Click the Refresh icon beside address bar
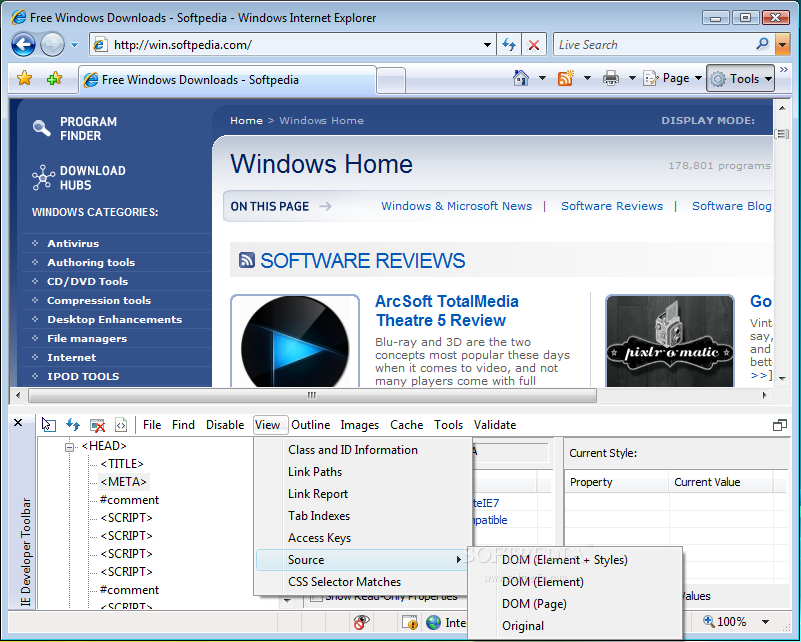The width and height of the screenshot is (801, 642). point(509,45)
